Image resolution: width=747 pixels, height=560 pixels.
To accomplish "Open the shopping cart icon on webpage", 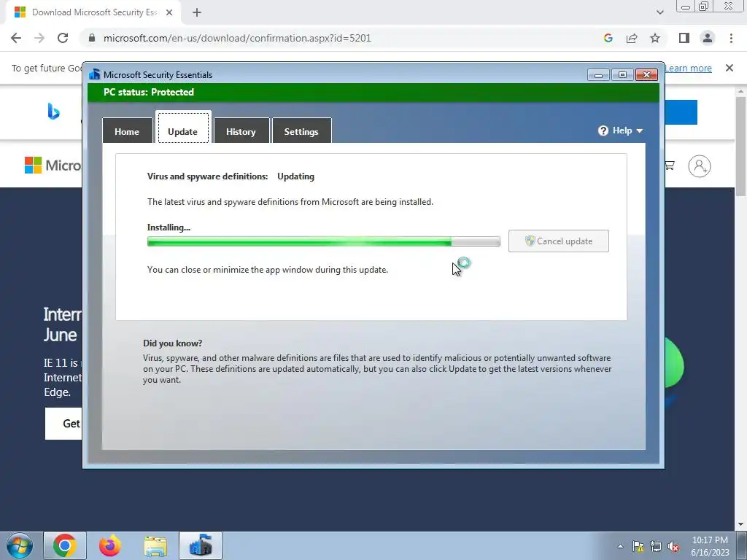I will [670, 166].
